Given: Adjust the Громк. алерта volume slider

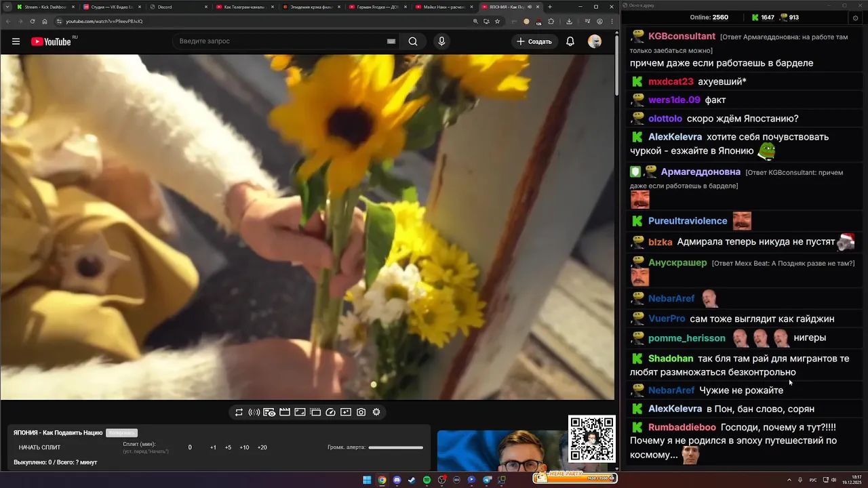Looking at the screenshot, I should coord(395,447).
